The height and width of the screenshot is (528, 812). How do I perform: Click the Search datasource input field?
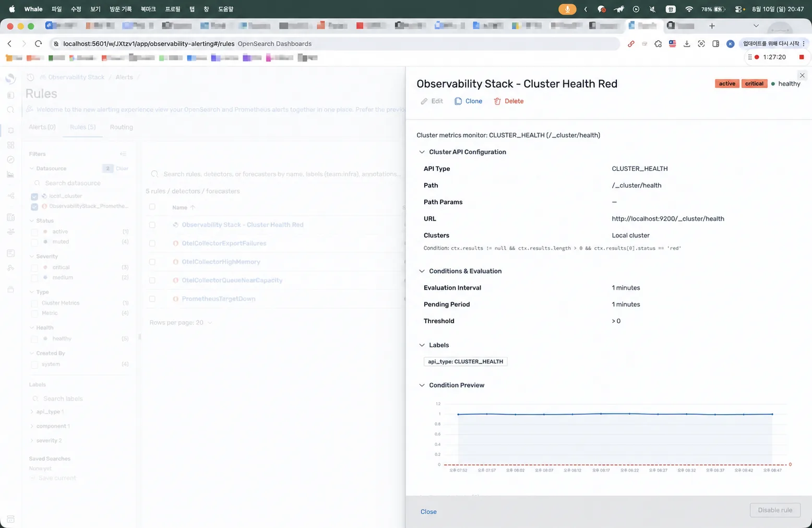tap(79, 183)
